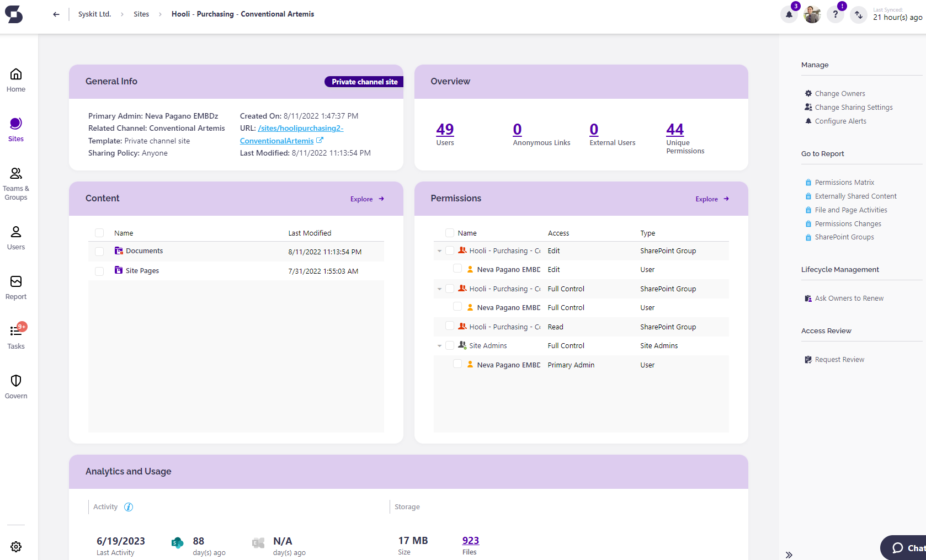Open the Report section in the sidebar

pyautogui.click(x=15, y=287)
